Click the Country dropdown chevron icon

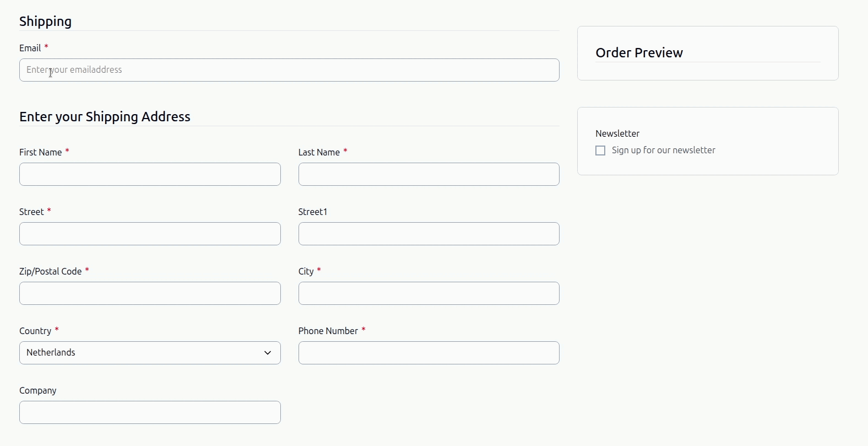pyautogui.click(x=268, y=353)
